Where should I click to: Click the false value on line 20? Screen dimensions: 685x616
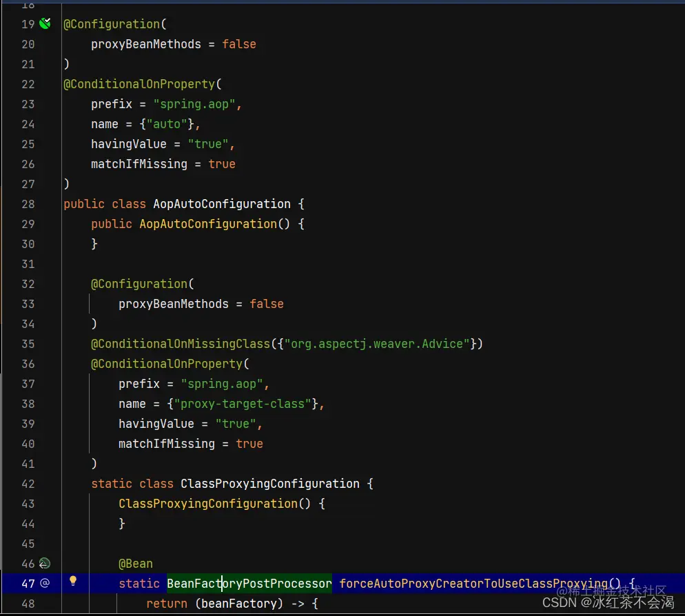239,44
